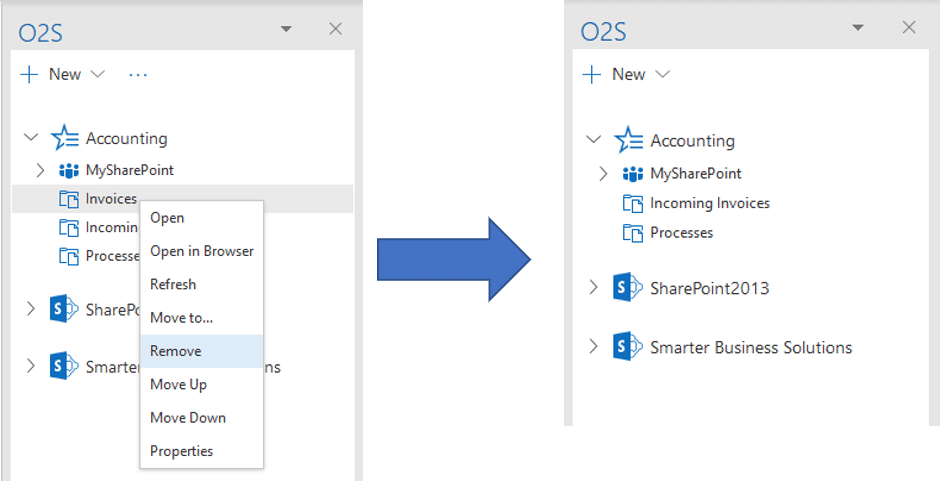Expand MySharePoint in the left panel
Viewport: 940px width, 481px height.
click(x=40, y=170)
